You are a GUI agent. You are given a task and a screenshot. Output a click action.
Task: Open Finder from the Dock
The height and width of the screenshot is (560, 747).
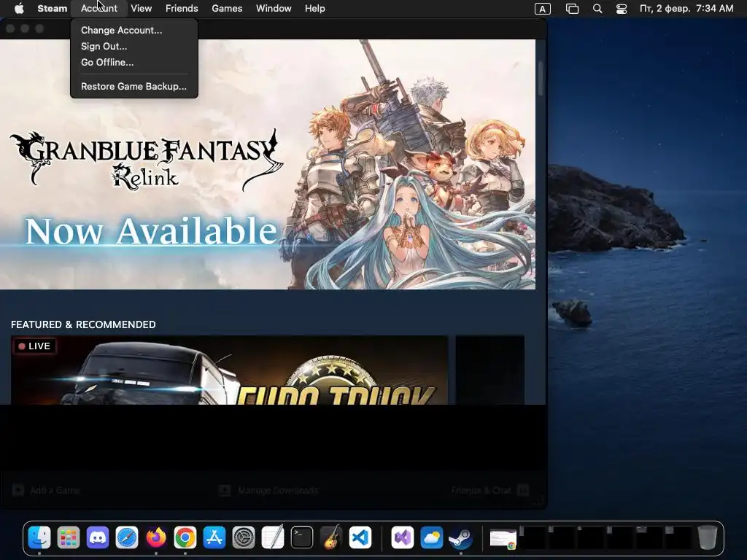pyautogui.click(x=39, y=537)
